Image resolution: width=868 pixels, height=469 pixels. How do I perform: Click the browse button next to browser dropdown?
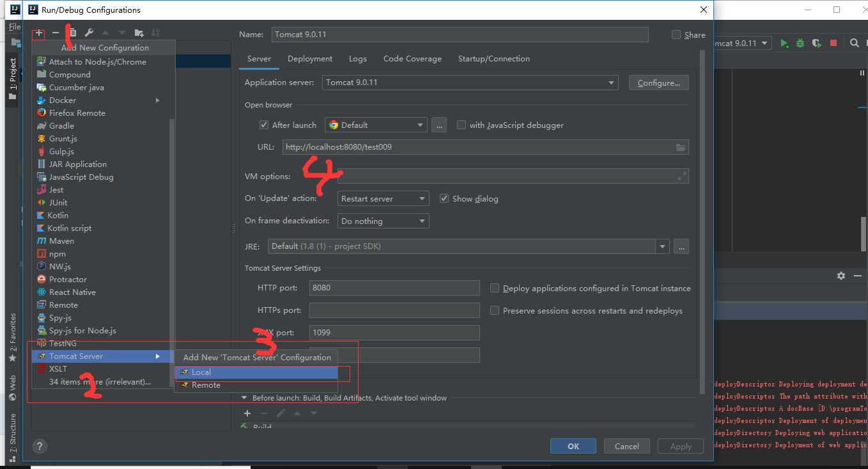(438, 125)
